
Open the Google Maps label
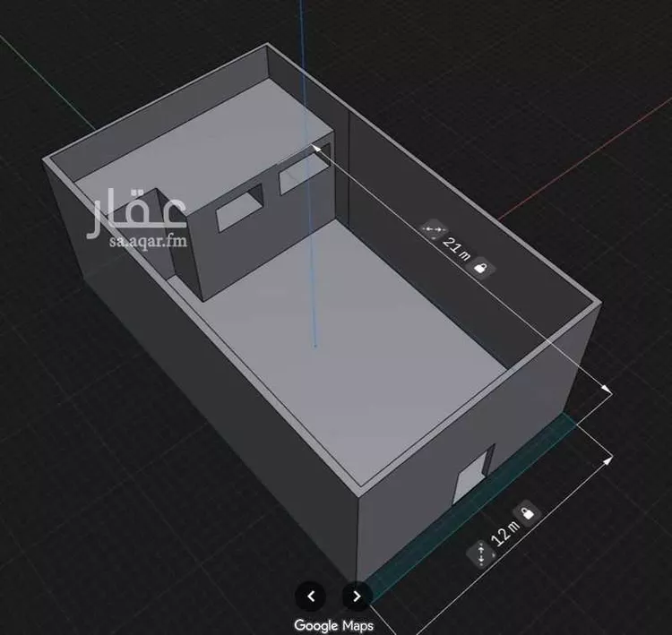coord(333,625)
